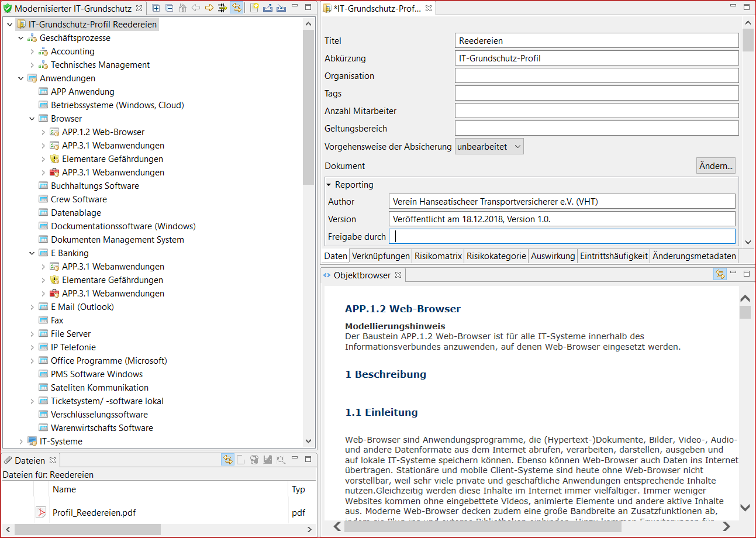The height and width of the screenshot is (538, 756).
Task: Click the Collapse All icon in Grundschutz toolbar
Action: click(169, 8)
